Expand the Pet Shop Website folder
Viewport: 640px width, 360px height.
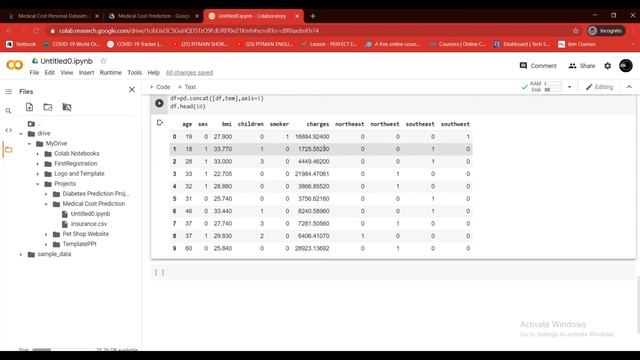click(46, 234)
